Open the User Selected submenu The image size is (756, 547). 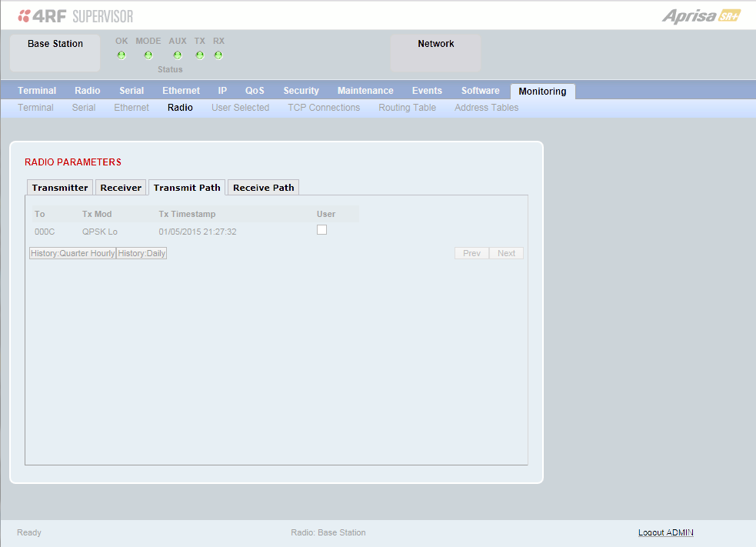[241, 108]
